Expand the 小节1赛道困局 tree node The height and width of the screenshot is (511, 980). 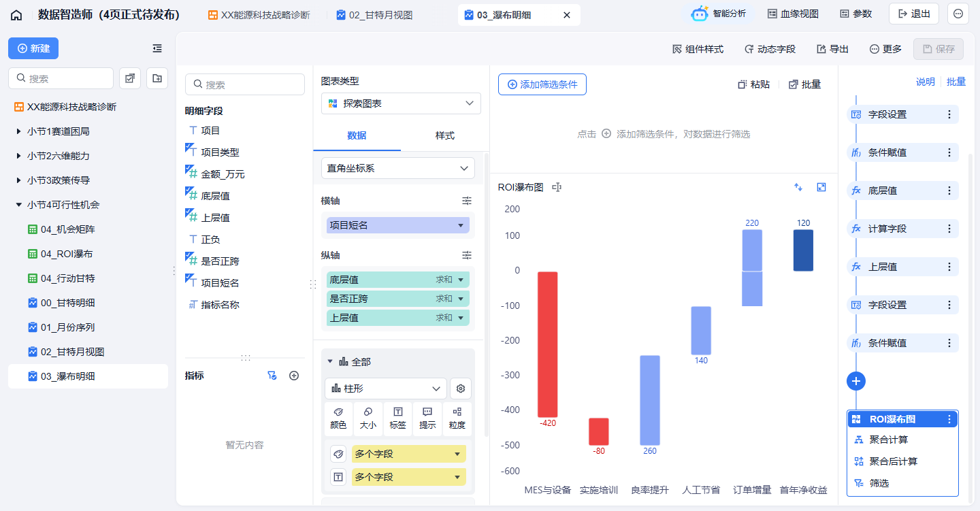click(18, 131)
